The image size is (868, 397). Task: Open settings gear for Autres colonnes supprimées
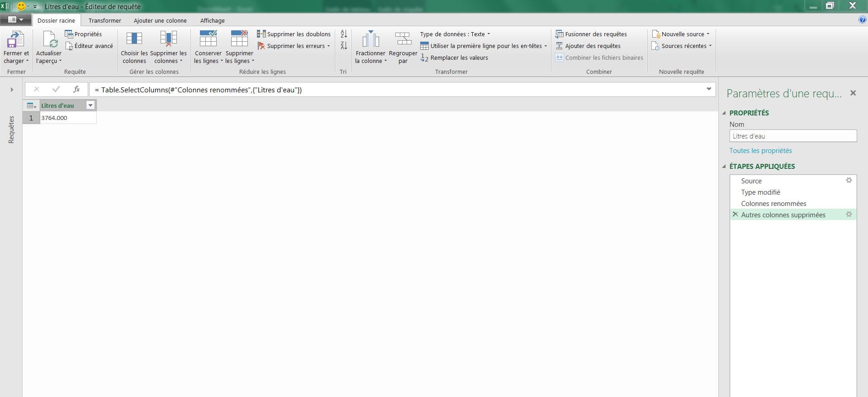[x=849, y=214]
